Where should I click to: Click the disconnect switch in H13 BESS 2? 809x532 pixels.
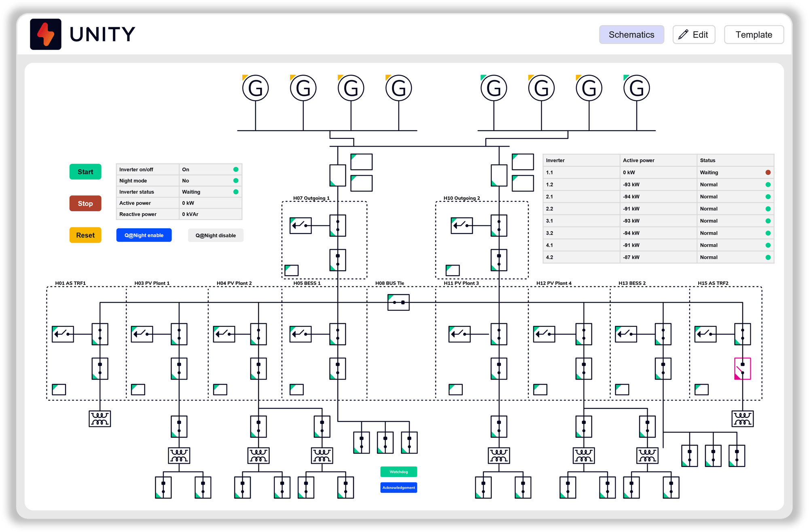click(x=626, y=334)
